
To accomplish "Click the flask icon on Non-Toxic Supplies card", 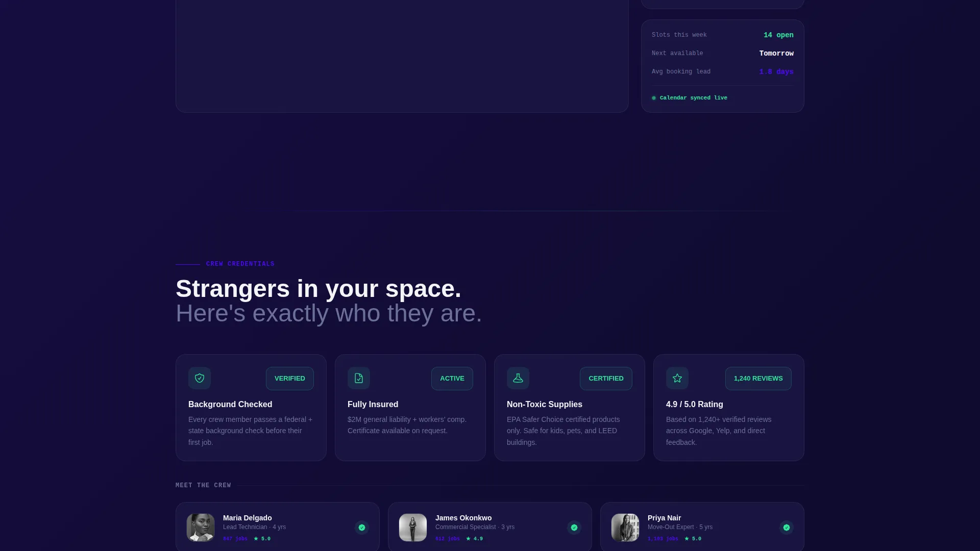I will (x=518, y=378).
